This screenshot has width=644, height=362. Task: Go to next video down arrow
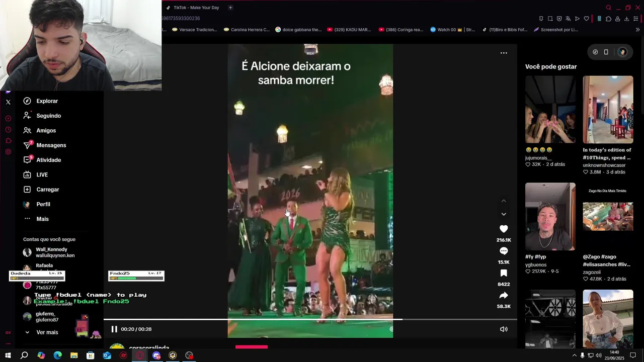pos(504,214)
